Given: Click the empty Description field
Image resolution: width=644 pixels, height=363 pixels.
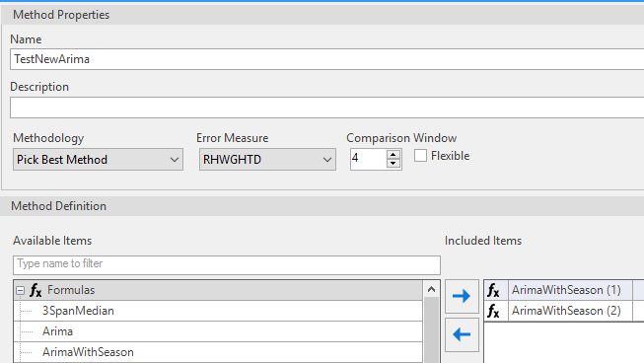Looking at the screenshot, I should 326,108.
